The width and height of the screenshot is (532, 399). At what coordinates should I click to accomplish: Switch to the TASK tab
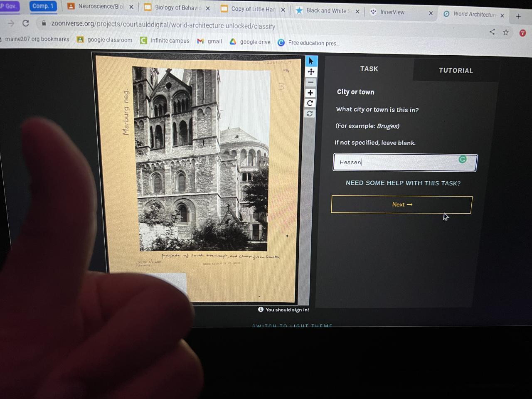369,69
